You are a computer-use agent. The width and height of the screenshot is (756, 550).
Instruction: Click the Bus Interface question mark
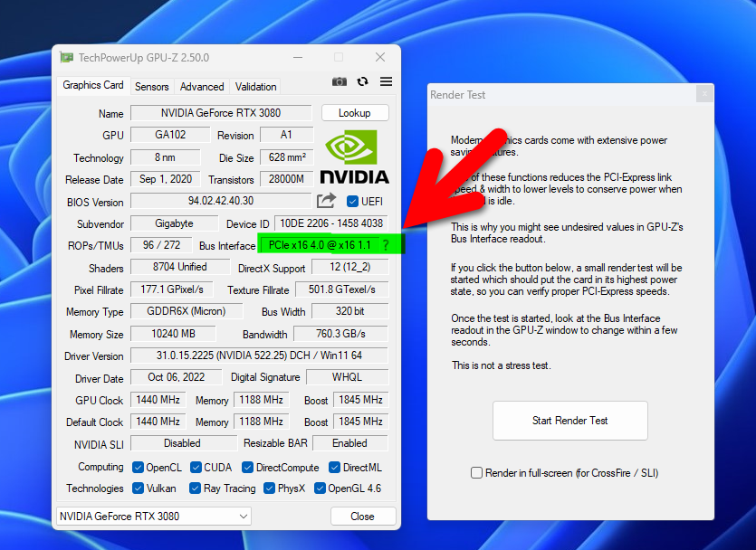click(x=386, y=245)
